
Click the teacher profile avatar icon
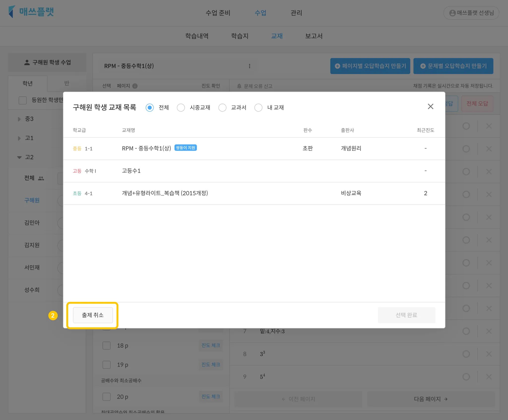[452, 13]
